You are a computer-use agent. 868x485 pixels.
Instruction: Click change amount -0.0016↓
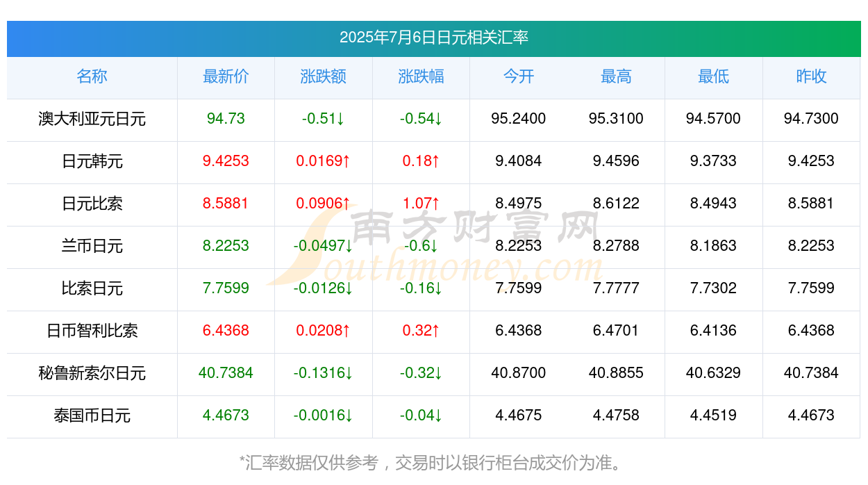pyautogui.click(x=324, y=416)
